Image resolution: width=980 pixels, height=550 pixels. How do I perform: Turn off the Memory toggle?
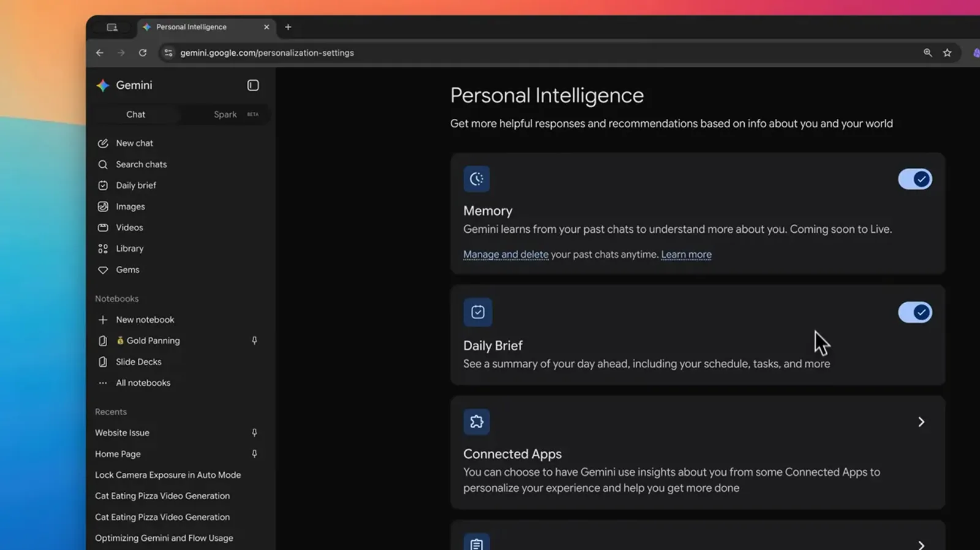915,179
